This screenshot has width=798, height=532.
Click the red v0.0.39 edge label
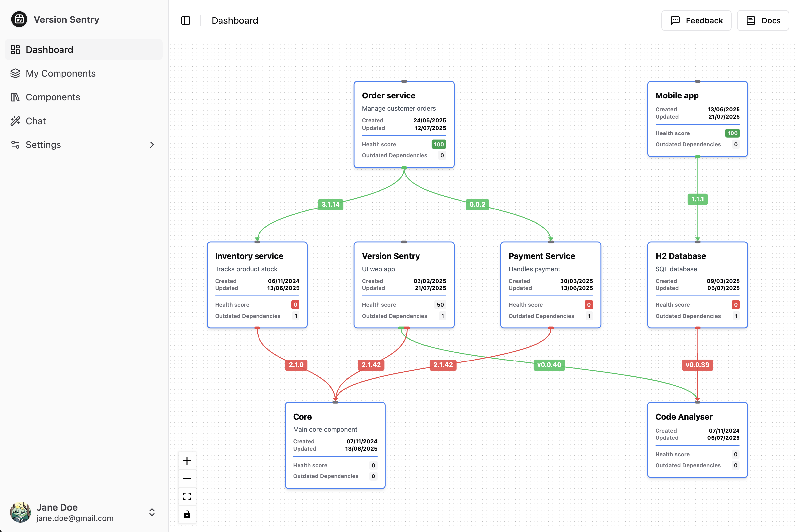[698, 365]
